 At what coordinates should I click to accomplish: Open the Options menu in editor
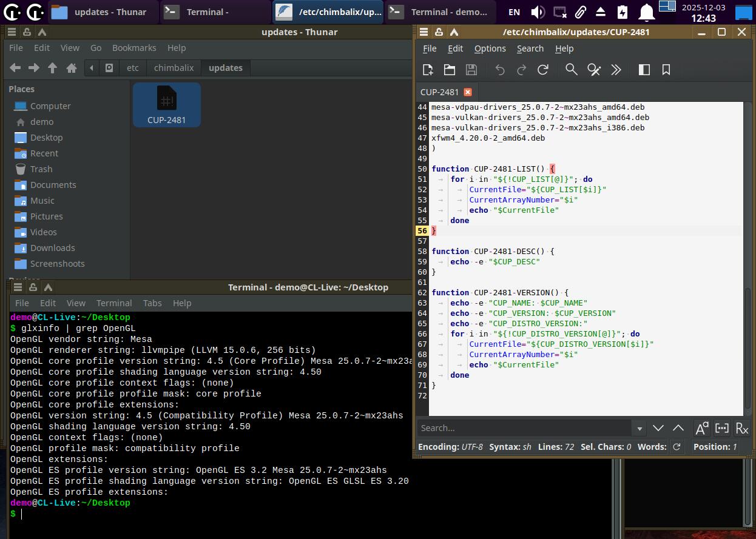pyautogui.click(x=490, y=49)
